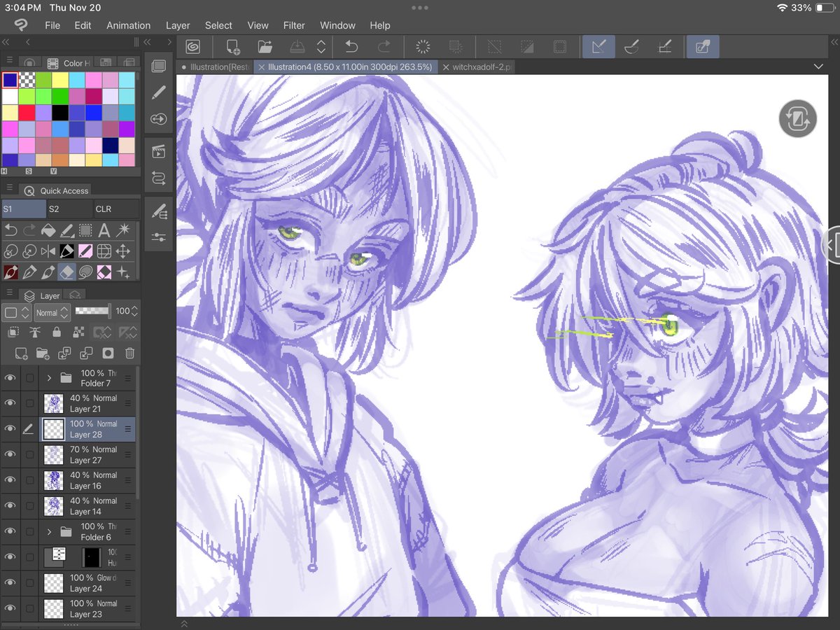The height and width of the screenshot is (630, 840).
Task: Open the Text tool in Quick Access
Action: [103, 230]
